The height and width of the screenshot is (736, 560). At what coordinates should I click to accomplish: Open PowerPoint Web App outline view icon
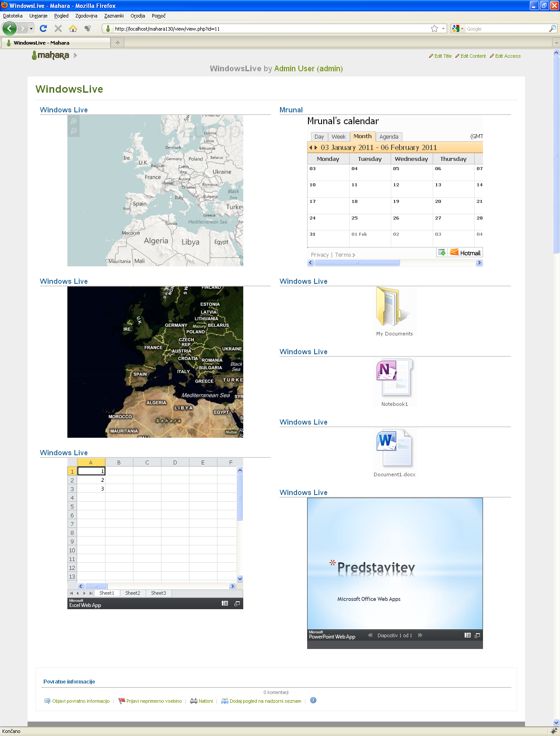[468, 635]
